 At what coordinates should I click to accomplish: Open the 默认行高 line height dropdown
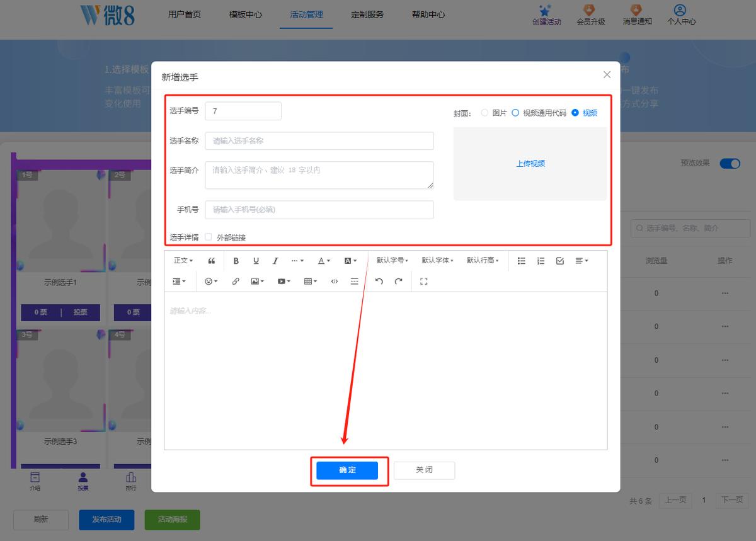point(483,261)
